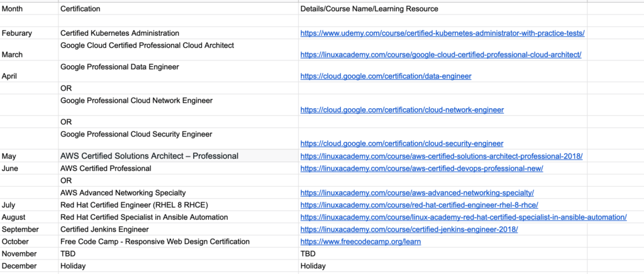Select the 'OR' cell below Cloud Network Engineer
The height and width of the screenshot is (274, 644).
click(x=178, y=122)
